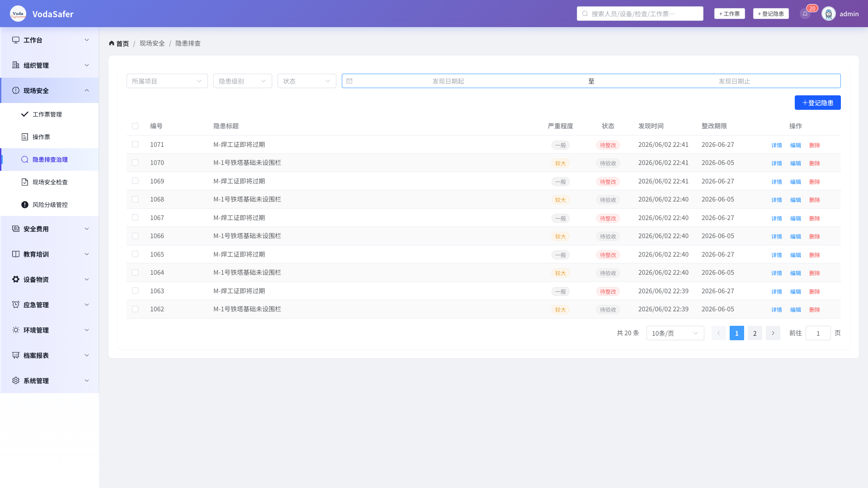Click the blue +登记隐患 button

point(818,103)
